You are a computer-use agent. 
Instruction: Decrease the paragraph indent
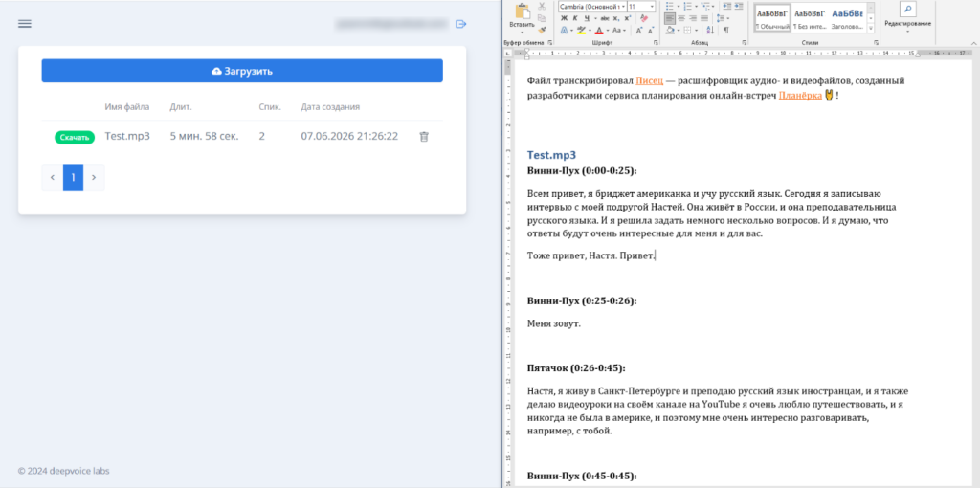coord(726,7)
